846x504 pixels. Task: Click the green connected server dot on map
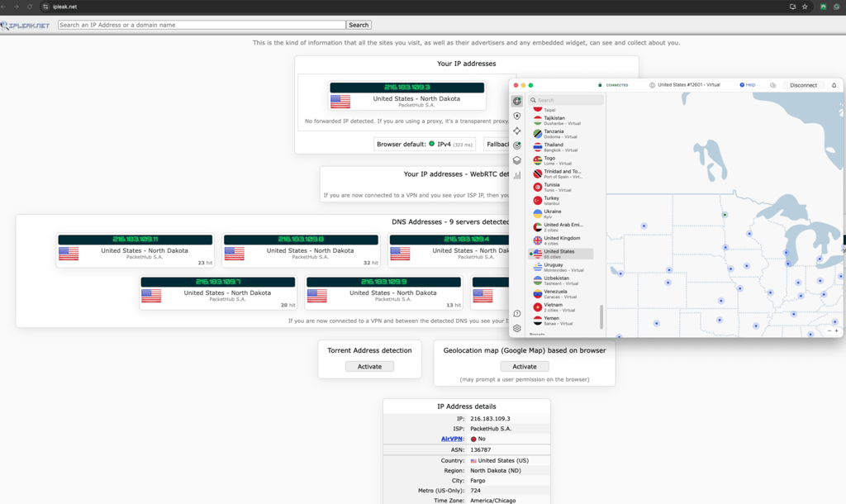(725, 215)
